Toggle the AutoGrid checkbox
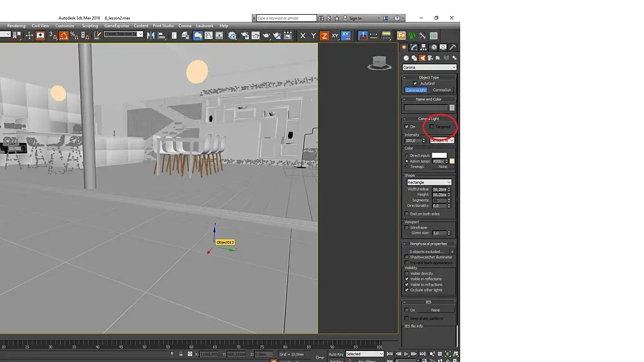This screenshot has height=362, width=644. pos(415,83)
